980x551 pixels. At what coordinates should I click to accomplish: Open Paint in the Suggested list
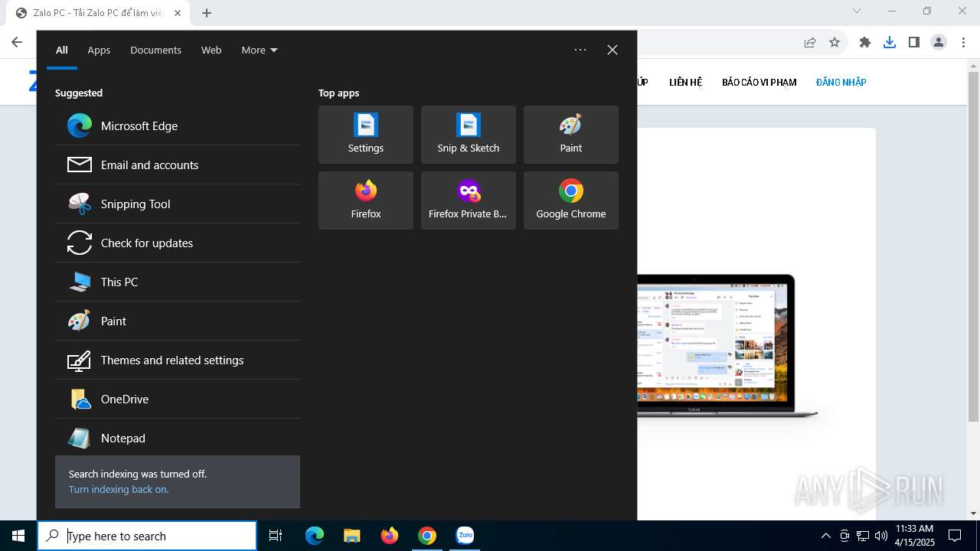[x=178, y=321]
